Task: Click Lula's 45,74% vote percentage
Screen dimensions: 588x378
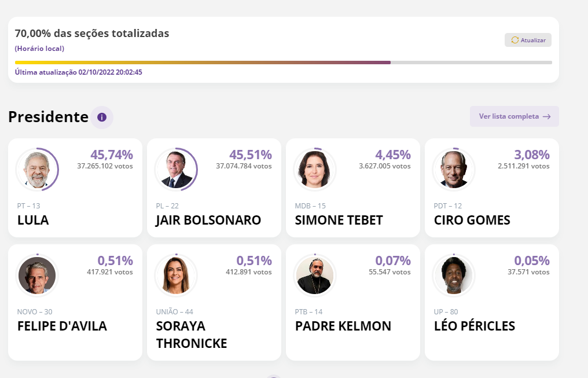Action: (111, 155)
